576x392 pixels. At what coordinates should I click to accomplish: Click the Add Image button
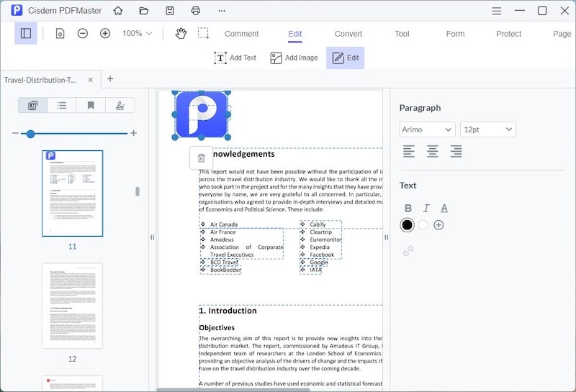pos(294,58)
